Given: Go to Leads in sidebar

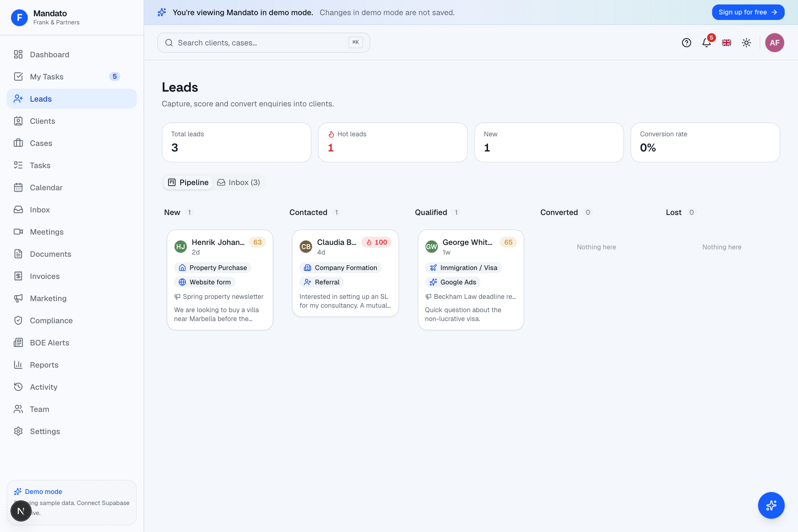Looking at the screenshot, I should pyautogui.click(x=72, y=99).
